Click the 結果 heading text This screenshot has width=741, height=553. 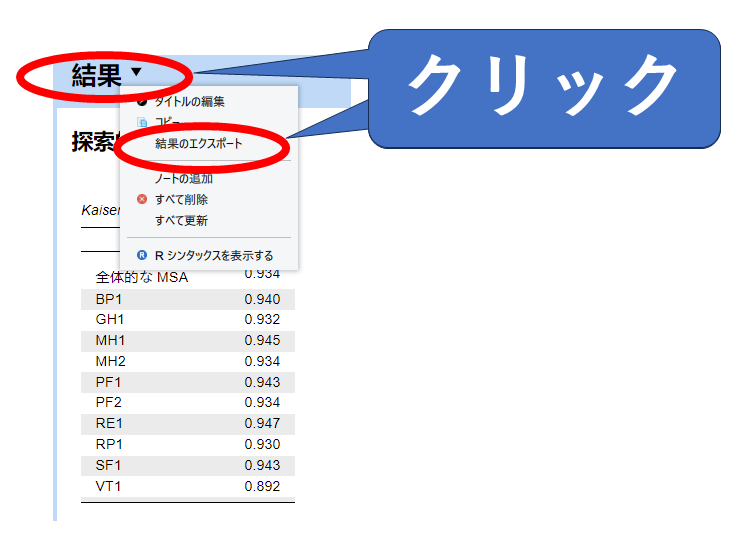pos(96,75)
